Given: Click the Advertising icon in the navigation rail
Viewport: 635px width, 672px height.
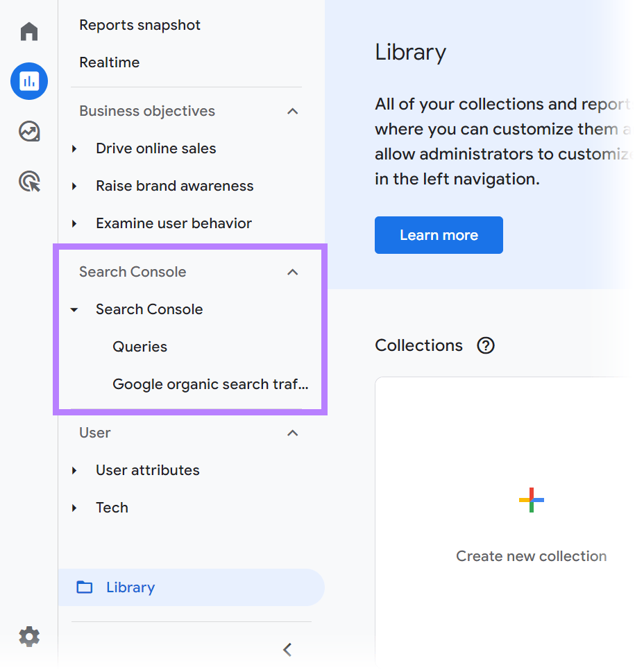Looking at the screenshot, I should pos(28,181).
